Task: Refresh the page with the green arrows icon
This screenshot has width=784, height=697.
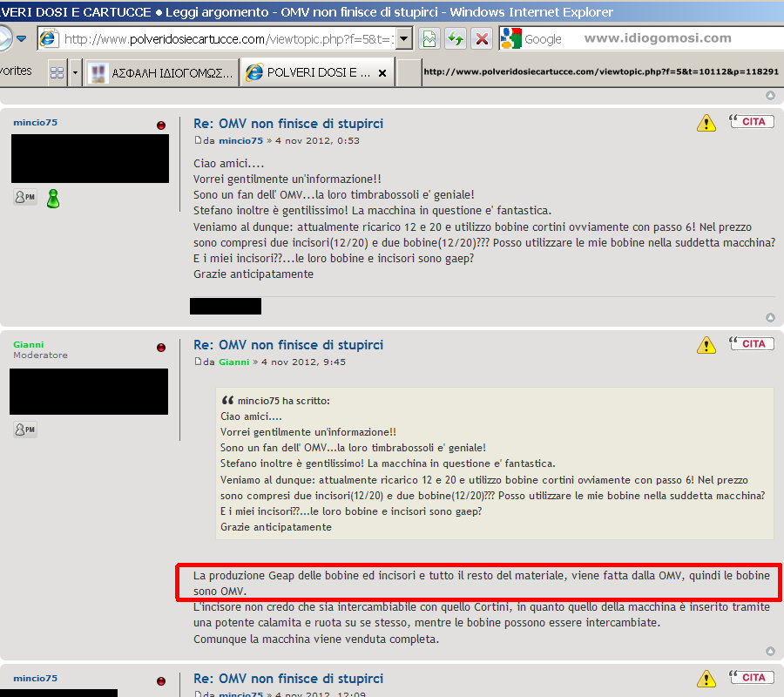Action: 456,38
